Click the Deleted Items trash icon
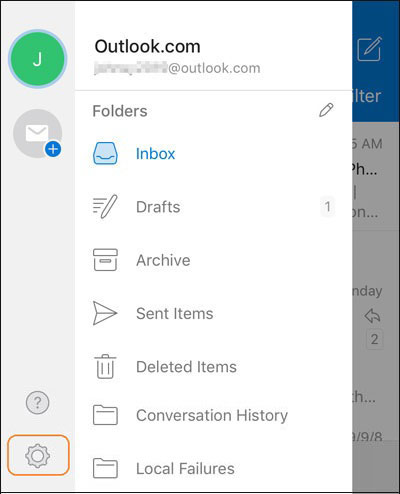Viewport: 400px width, 494px height. pos(105,366)
